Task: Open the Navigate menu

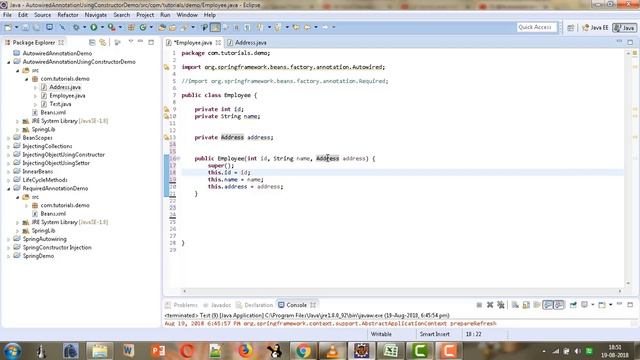Action: tap(96, 15)
